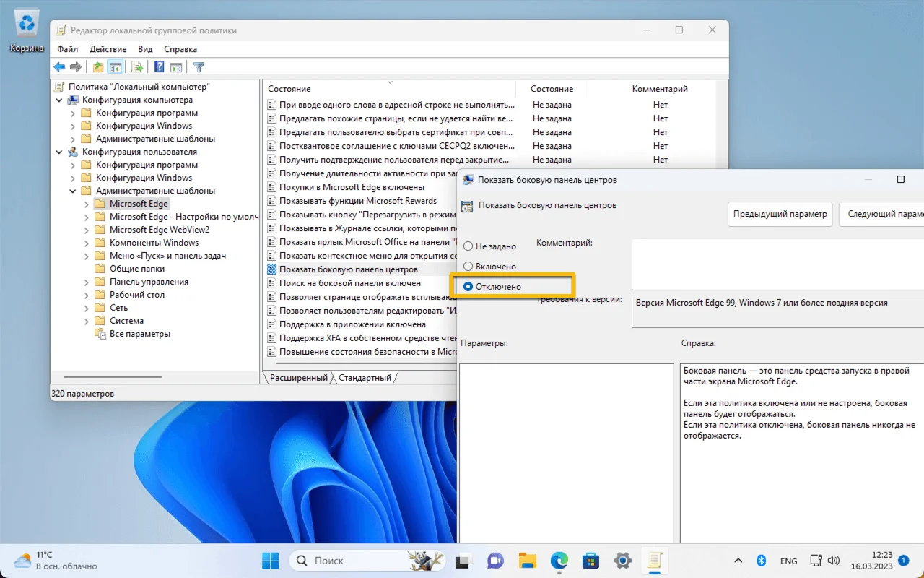
Task: Collapse the 'Конфигурация пользователя' tree node
Action: (59, 152)
